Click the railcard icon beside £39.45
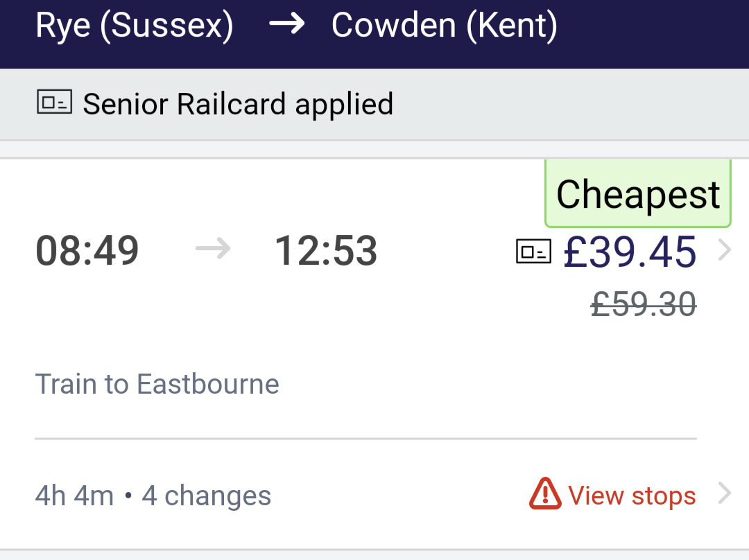This screenshot has width=749, height=560. (533, 252)
